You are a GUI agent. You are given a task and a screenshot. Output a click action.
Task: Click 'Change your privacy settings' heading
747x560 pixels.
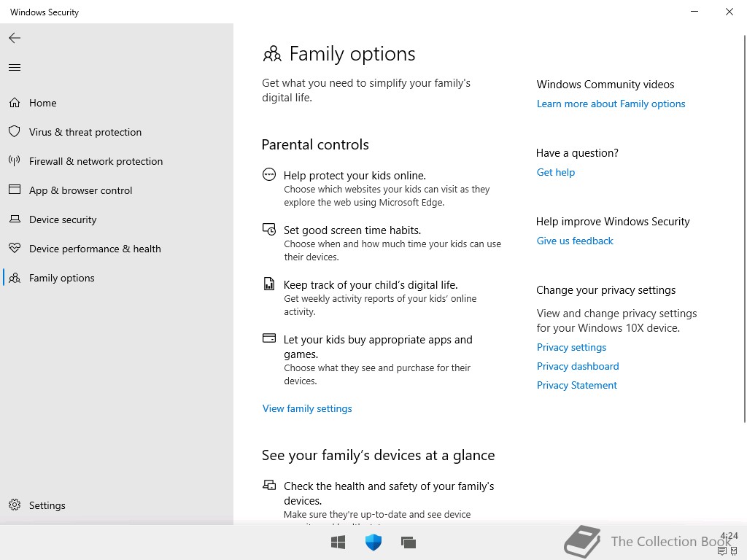pyautogui.click(x=605, y=290)
